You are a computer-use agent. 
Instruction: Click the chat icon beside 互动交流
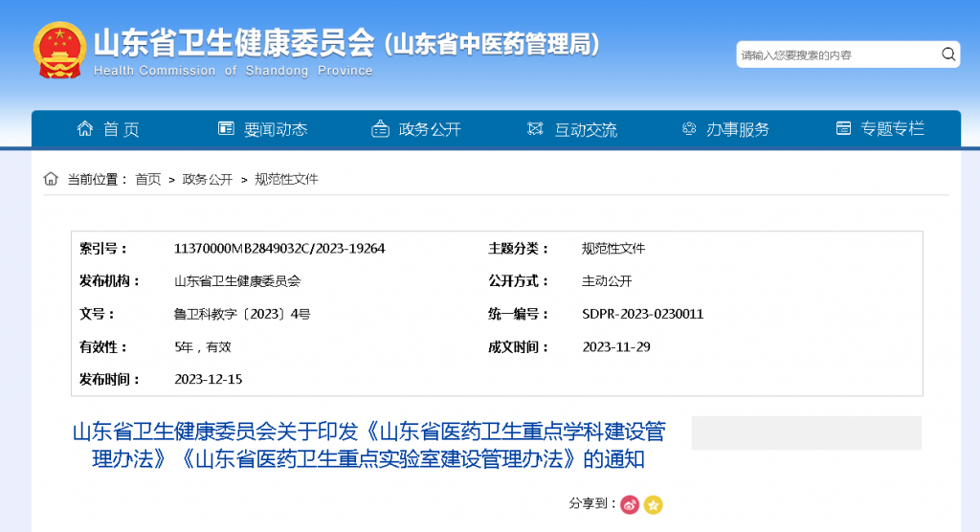(x=535, y=129)
